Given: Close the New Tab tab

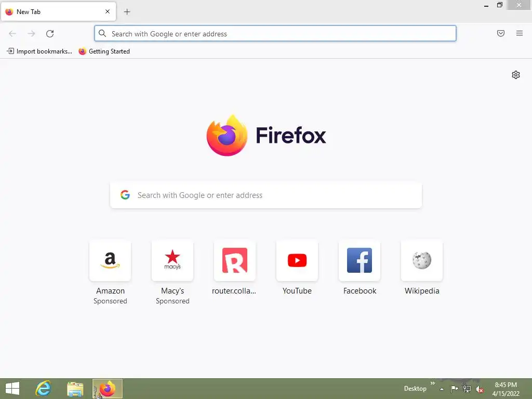Looking at the screenshot, I should (108, 11).
